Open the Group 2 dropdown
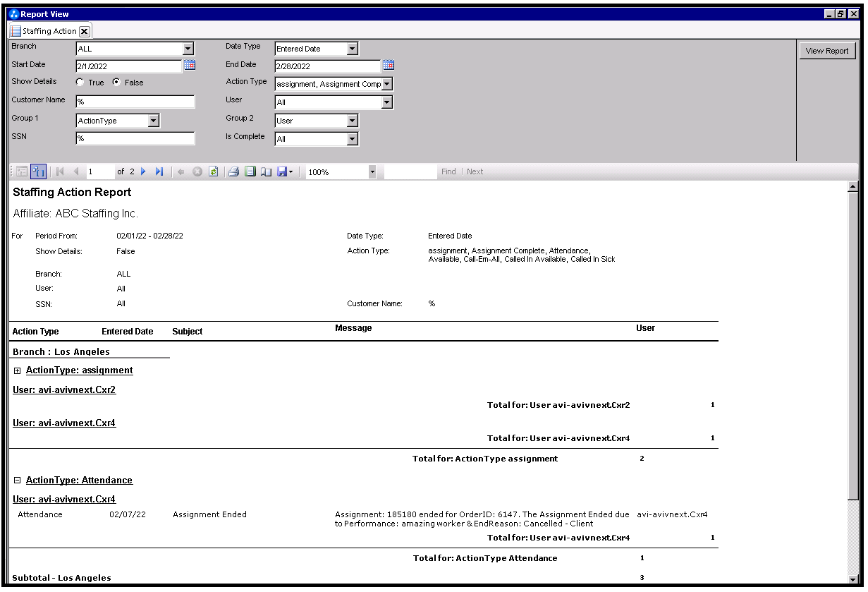This screenshot has height=592, width=868. pos(353,121)
